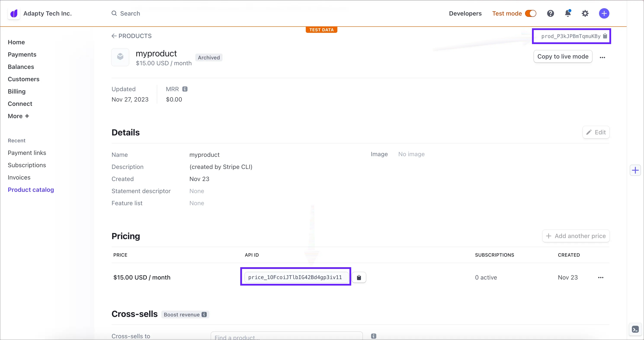
Task: Click Copy to live mode button
Action: click(x=563, y=57)
